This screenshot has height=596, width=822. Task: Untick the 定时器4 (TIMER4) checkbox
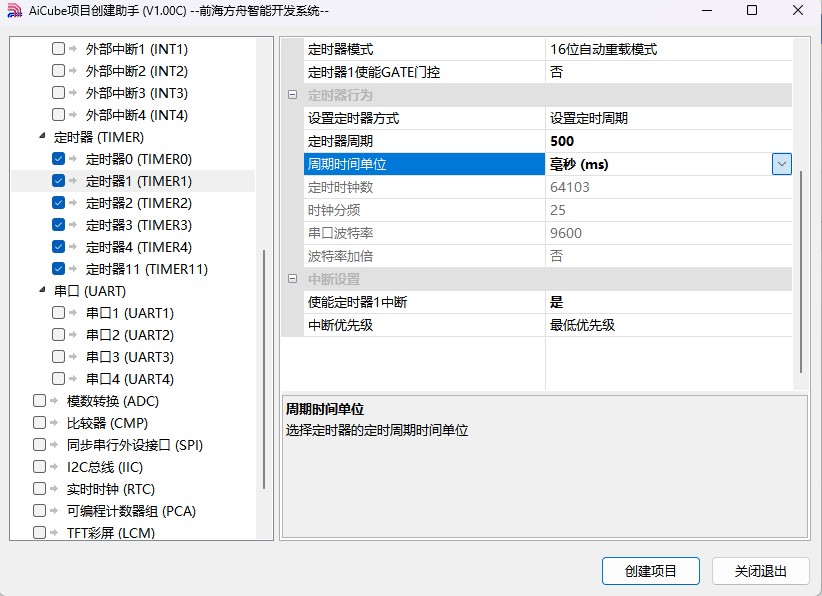[x=58, y=246]
